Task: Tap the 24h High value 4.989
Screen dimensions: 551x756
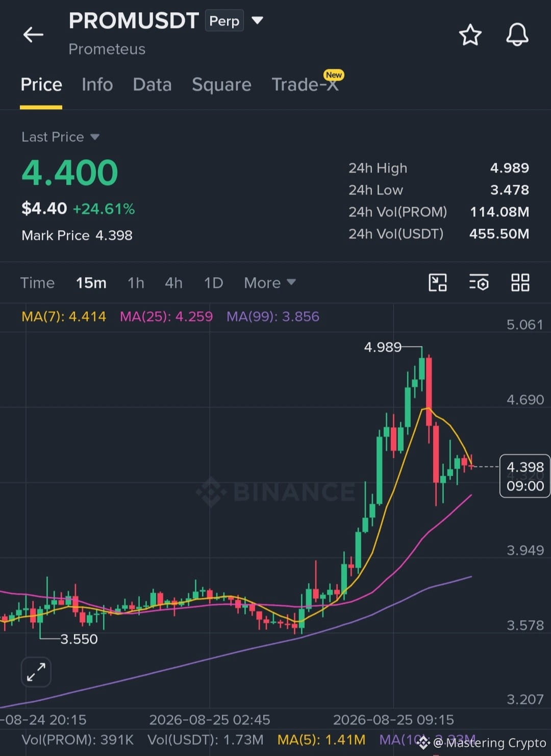Action: click(509, 168)
